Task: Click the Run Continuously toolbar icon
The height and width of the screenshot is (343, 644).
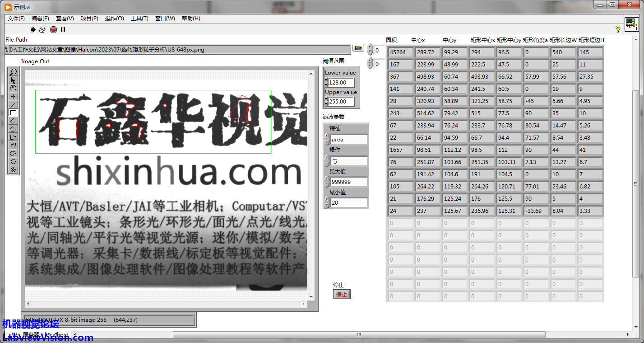Action: point(42,29)
